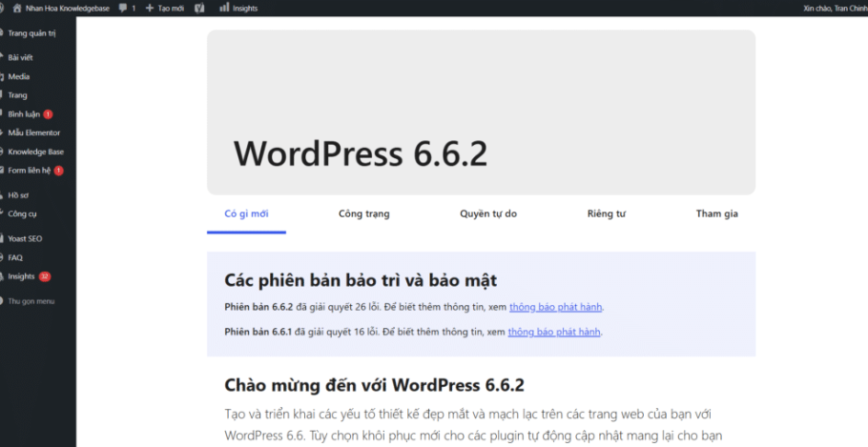868x447 pixels.
Task: Click heading Các phiên bản bảo trì và bảo mật
Action: click(361, 280)
